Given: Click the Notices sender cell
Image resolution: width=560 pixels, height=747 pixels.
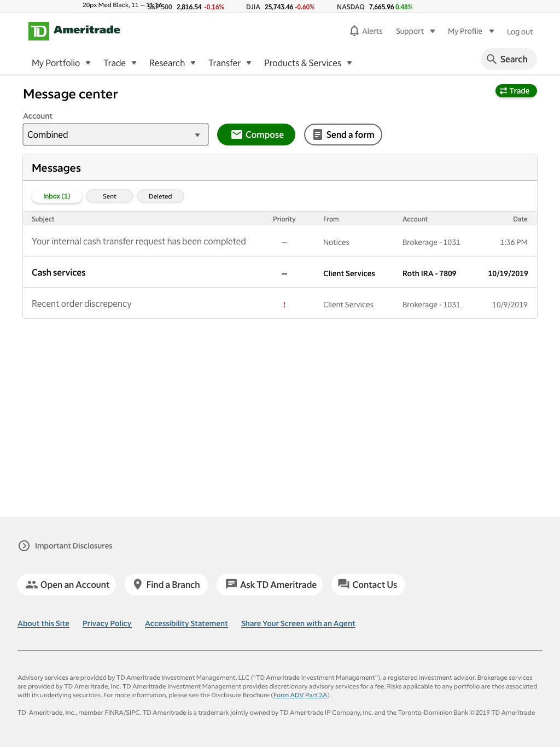Looking at the screenshot, I should tap(336, 242).
